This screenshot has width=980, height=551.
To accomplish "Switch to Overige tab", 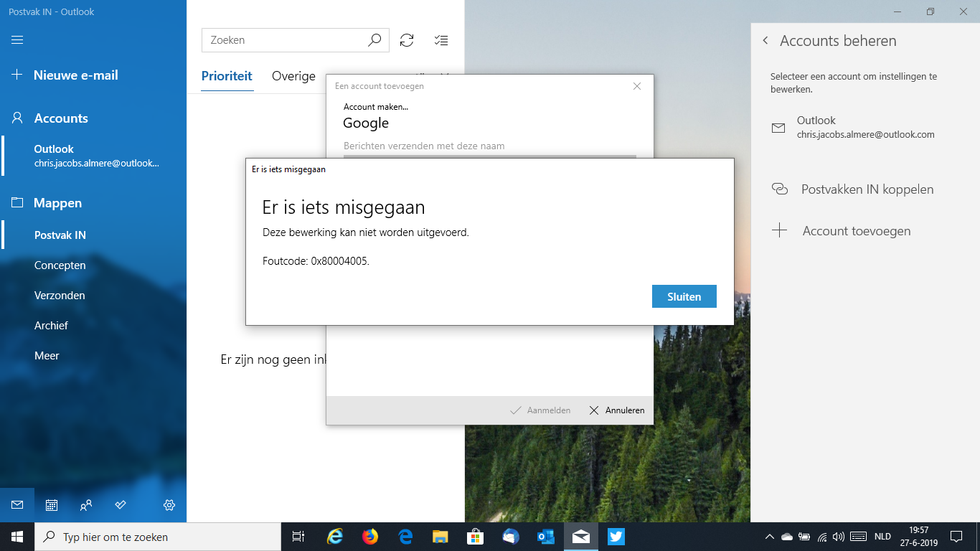I will click(x=293, y=76).
